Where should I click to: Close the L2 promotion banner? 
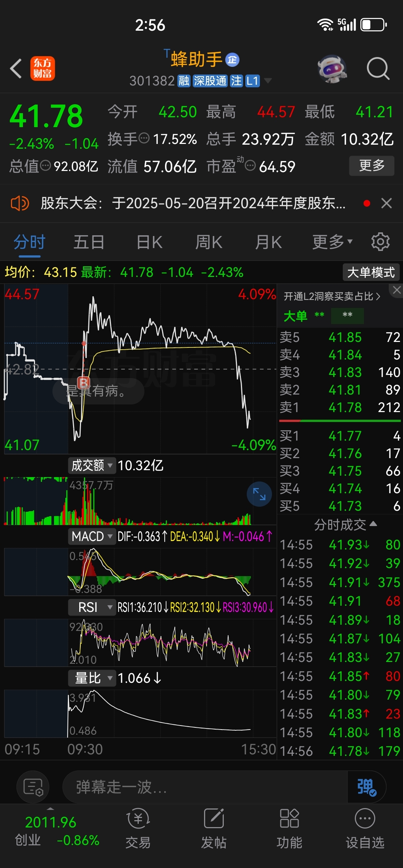pos(396,290)
